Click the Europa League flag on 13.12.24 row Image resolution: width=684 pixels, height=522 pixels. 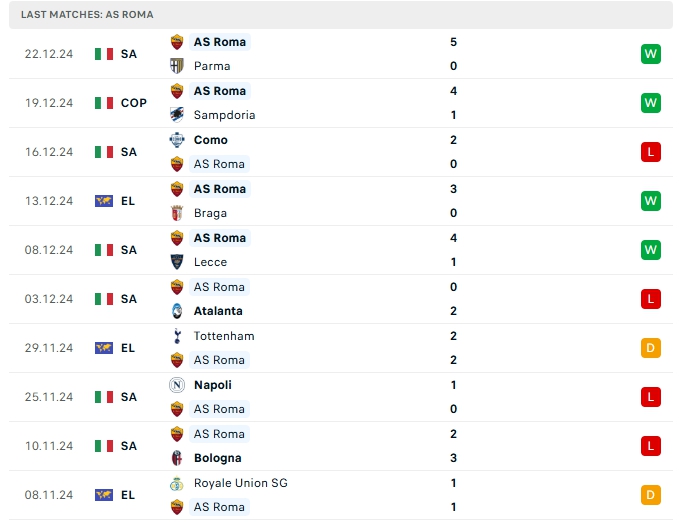pyautogui.click(x=104, y=201)
